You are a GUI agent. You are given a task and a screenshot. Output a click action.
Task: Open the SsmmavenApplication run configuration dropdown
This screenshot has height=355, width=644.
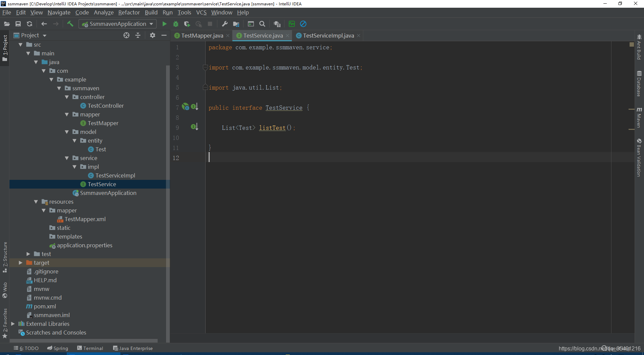(x=117, y=24)
